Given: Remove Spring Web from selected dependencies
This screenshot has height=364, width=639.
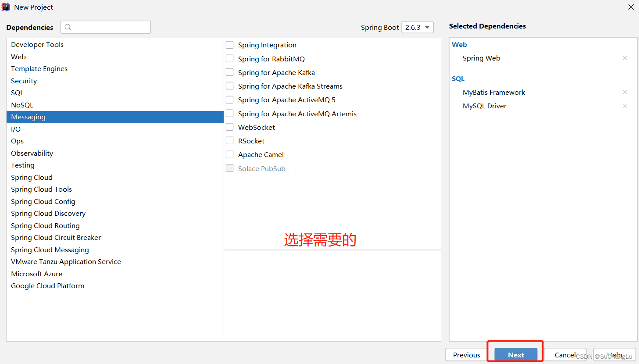Looking at the screenshot, I should coord(625,58).
